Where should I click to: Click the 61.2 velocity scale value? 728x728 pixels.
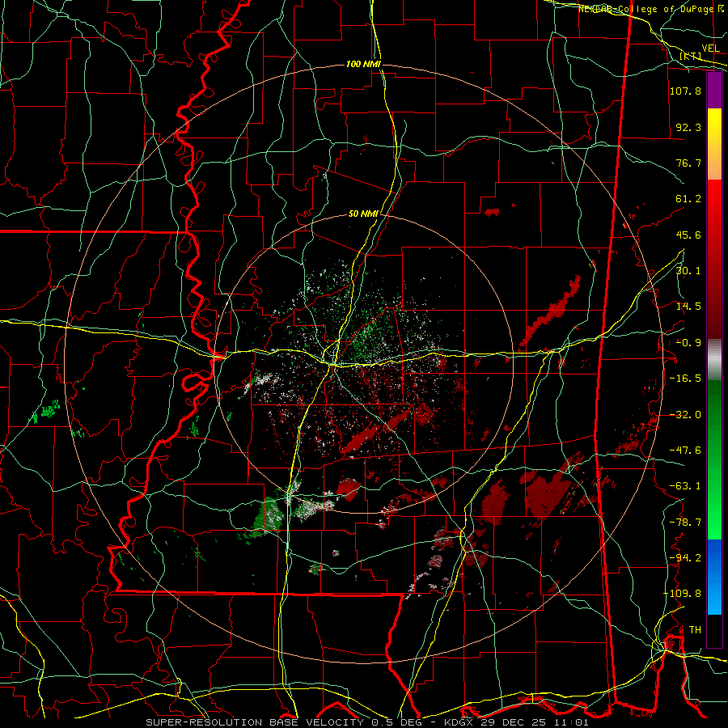click(688, 199)
